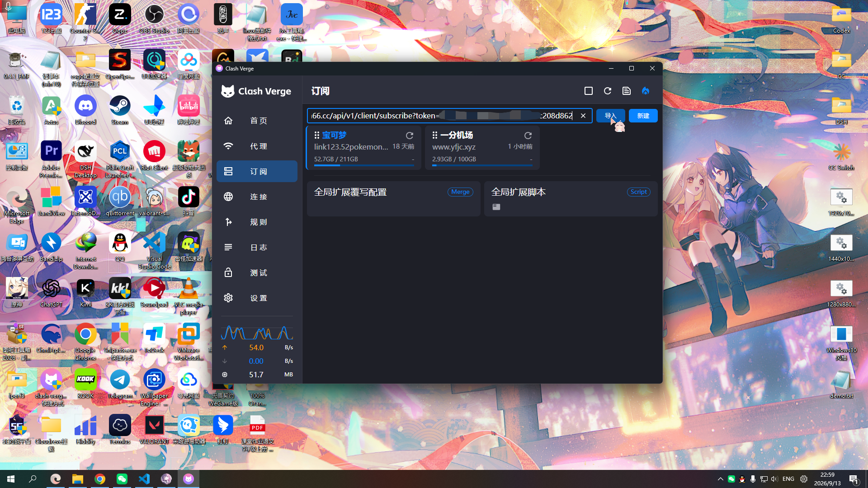Click the update all profiles refresh icon

(x=608, y=91)
